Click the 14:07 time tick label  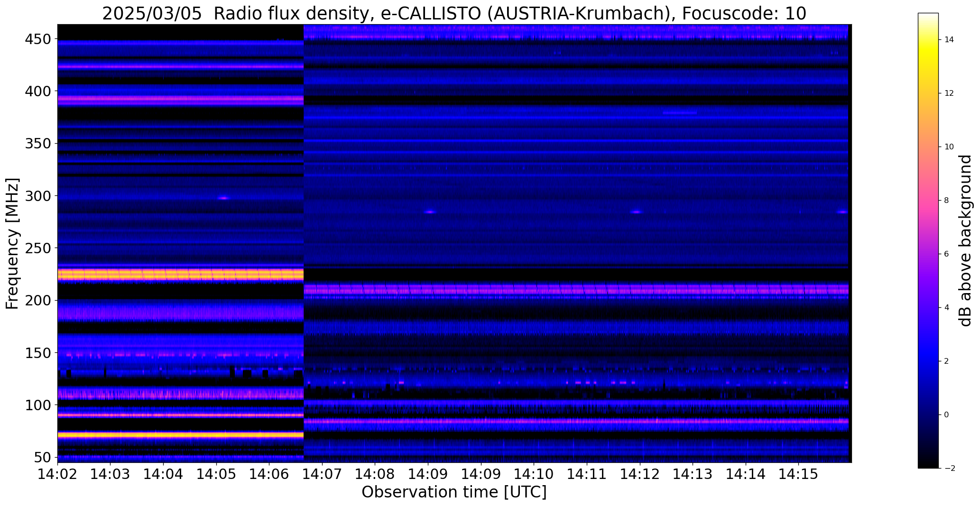[323, 474]
